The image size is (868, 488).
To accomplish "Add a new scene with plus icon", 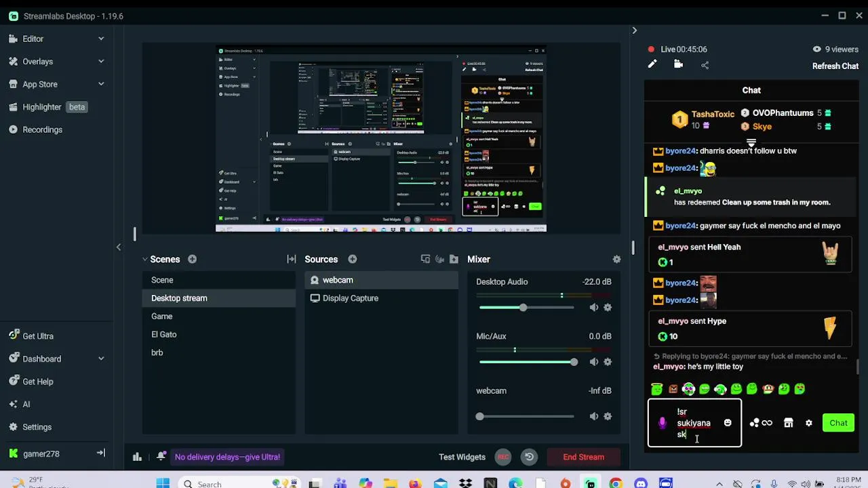I will tap(192, 259).
